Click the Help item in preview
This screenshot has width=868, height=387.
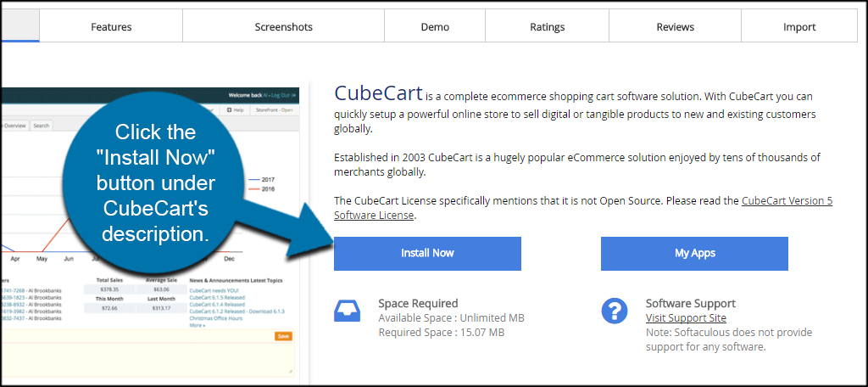pos(236,109)
